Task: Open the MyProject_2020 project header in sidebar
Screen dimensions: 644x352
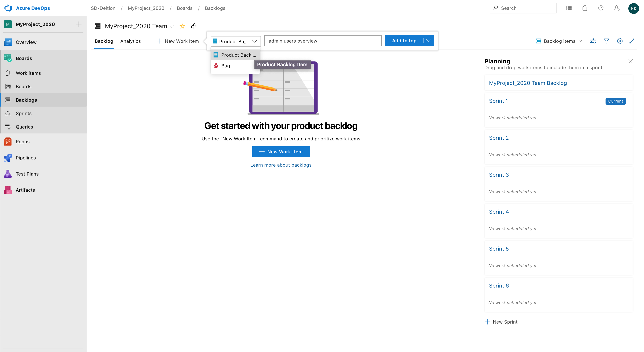Action: pyautogui.click(x=35, y=24)
